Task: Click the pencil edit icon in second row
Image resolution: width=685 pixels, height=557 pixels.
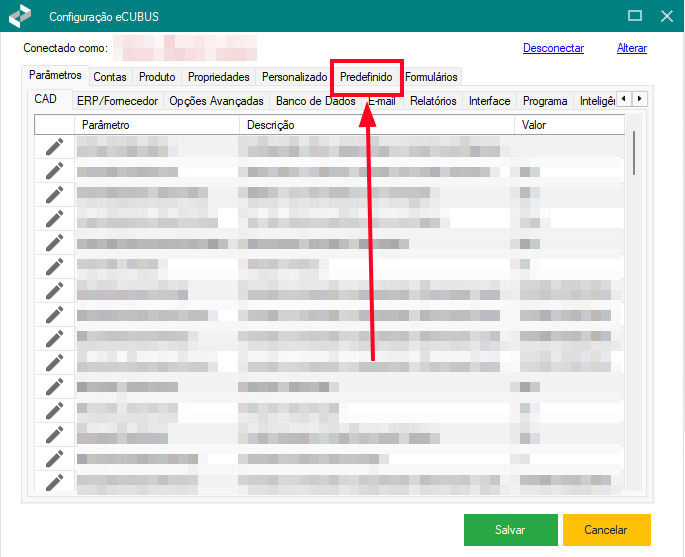Action: tap(54, 171)
